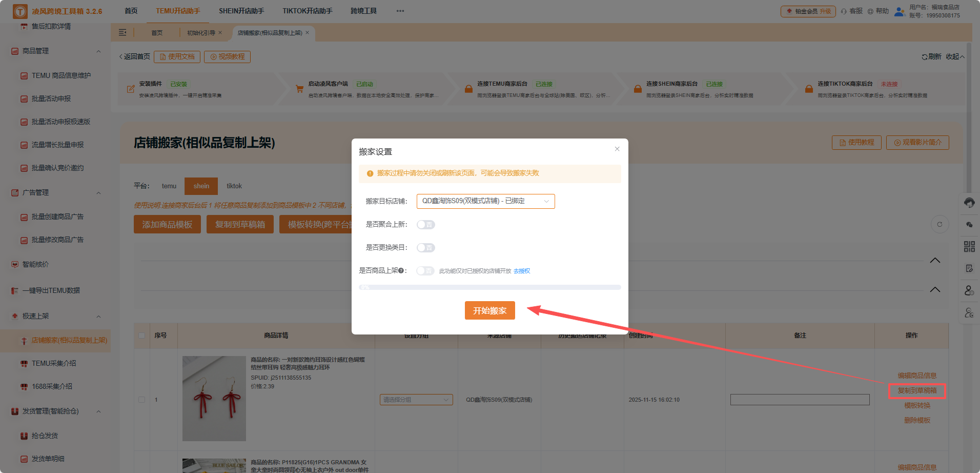The height and width of the screenshot is (473, 980).
Task: Switch to the shein platform tab
Action: [201, 186]
